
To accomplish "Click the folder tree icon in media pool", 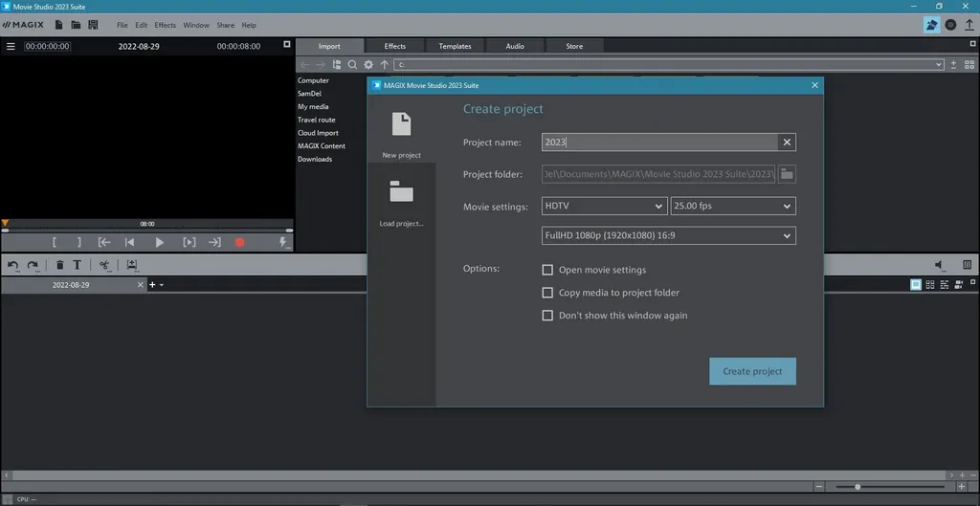I will pyautogui.click(x=337, y=65).
